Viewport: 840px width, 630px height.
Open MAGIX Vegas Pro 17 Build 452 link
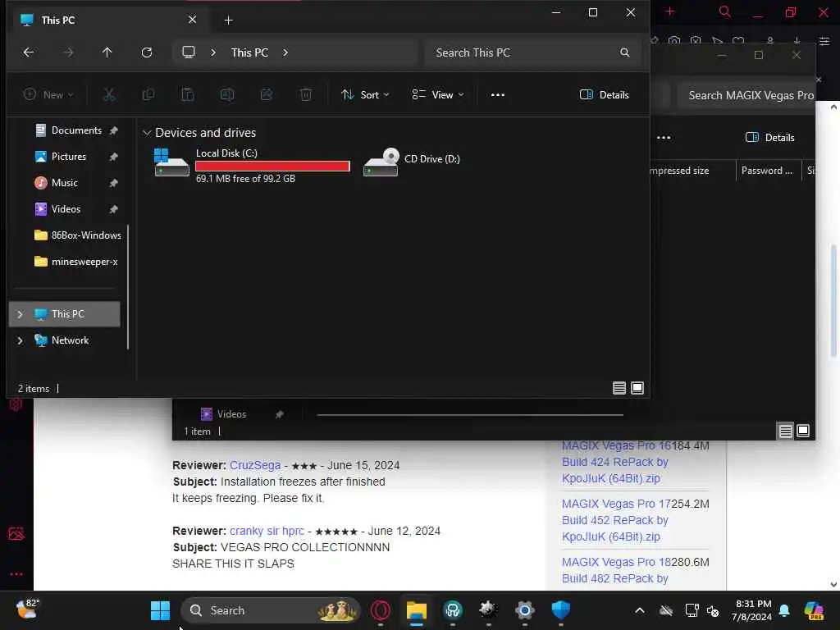pos(616,520)
